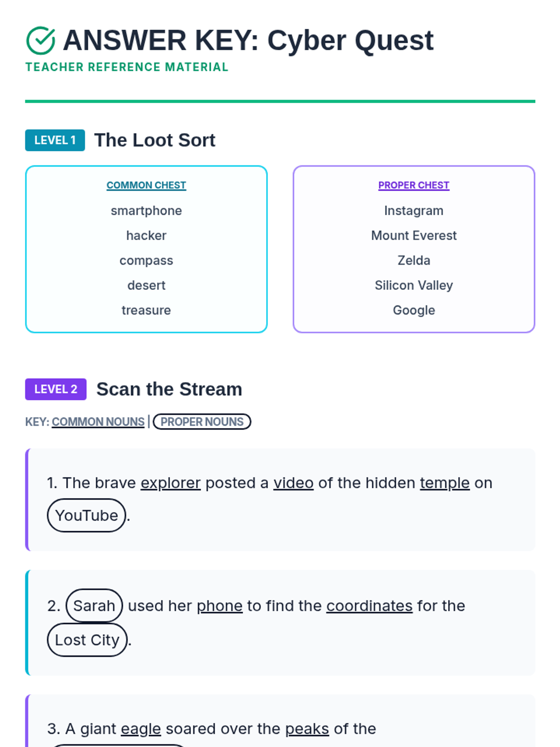Image resolution: width=560 pixels, height=747 pixels.
Task: Select smartphone in common chest
Action: pos(146,211)
